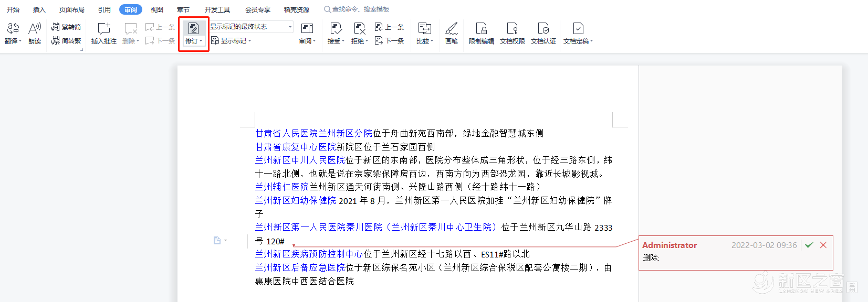The image size is (868, 302).
Task: Go to previous comment 上一条
Action: pos(160,27)
